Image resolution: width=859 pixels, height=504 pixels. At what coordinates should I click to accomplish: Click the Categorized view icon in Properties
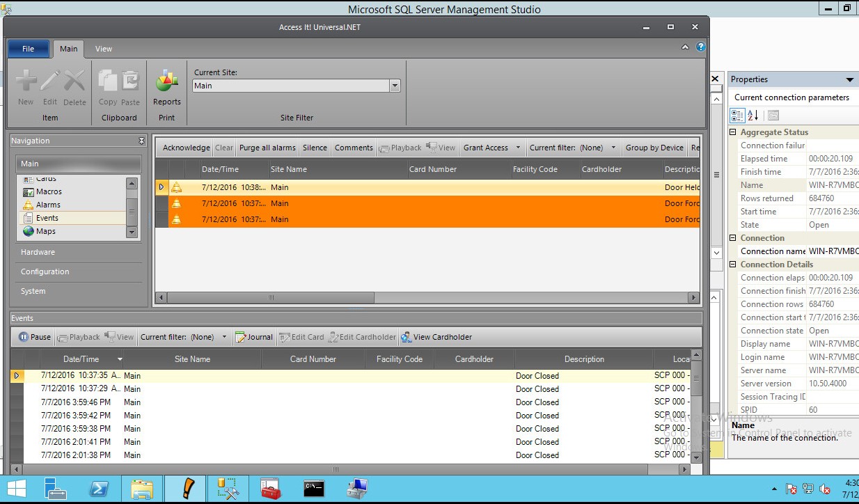point(737,116)
